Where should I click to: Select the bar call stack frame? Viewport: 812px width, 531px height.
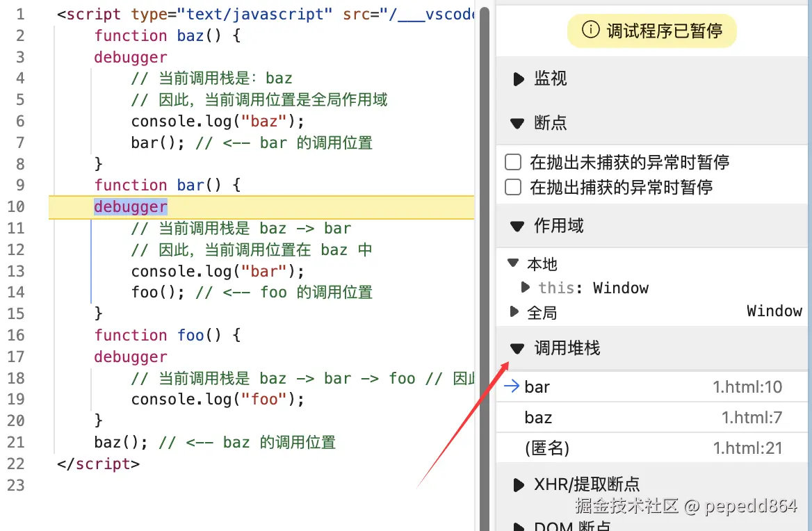coord(651,386)
